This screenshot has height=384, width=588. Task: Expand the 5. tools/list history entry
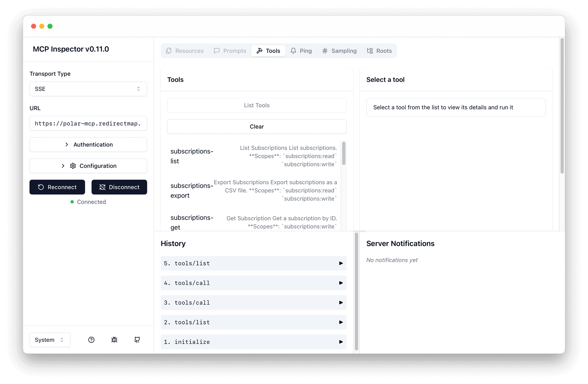coord(253,263)
